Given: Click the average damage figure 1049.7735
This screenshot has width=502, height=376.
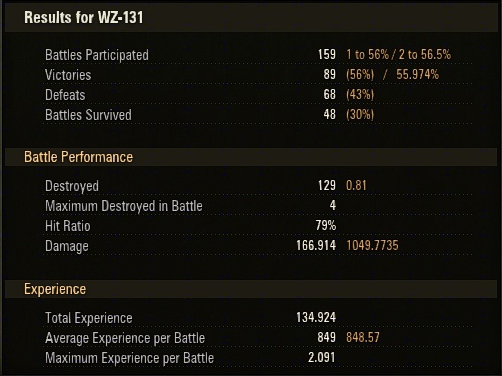Looking at the screenshot, I should pyautogui.click(x=372, y=246).
